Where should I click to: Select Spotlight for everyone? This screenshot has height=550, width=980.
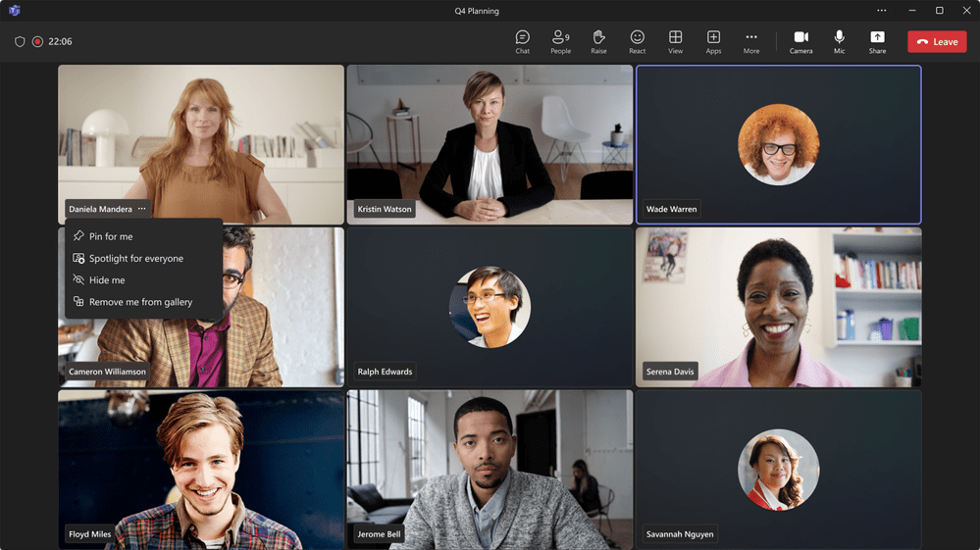[x=136, y=259]
